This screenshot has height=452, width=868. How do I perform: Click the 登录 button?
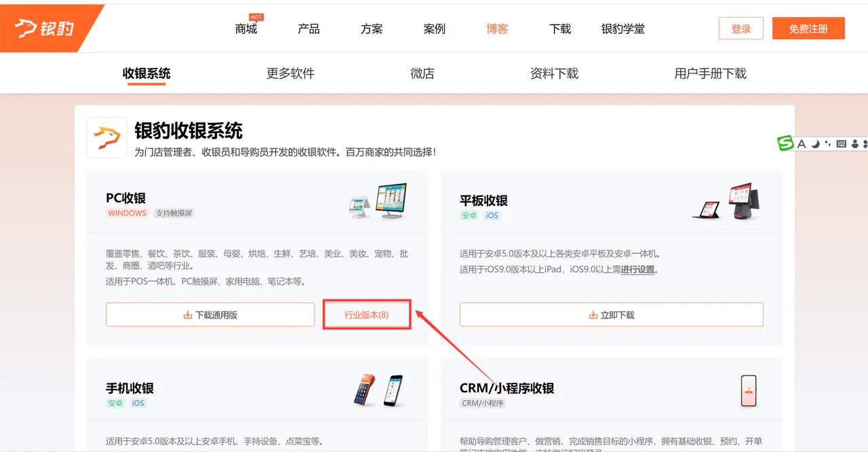click(x=741, y=29)
